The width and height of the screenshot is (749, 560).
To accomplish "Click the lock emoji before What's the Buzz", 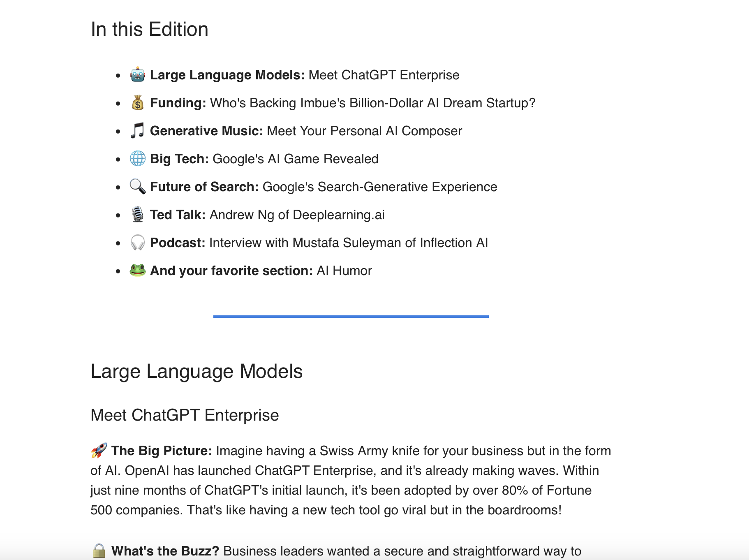I will 99,551.
